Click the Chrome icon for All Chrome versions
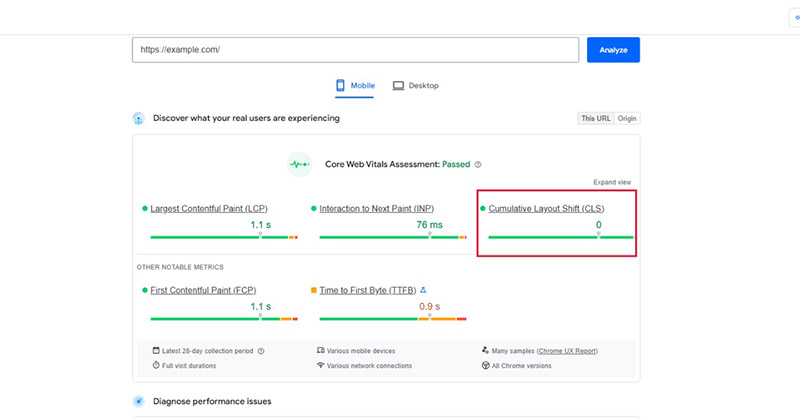The width and height of the screenshot is (800, 419). (486, 365)
